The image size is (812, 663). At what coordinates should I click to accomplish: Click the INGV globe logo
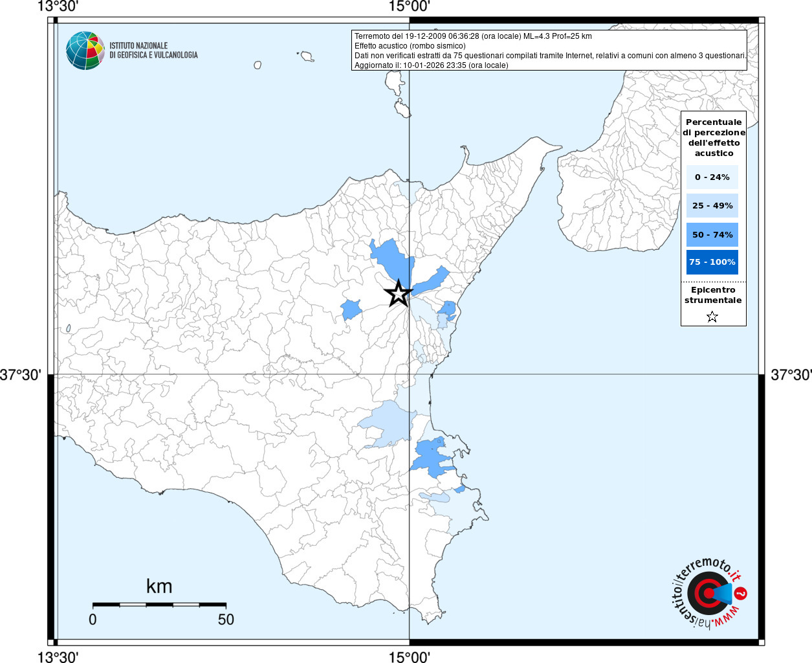[85, 51]
